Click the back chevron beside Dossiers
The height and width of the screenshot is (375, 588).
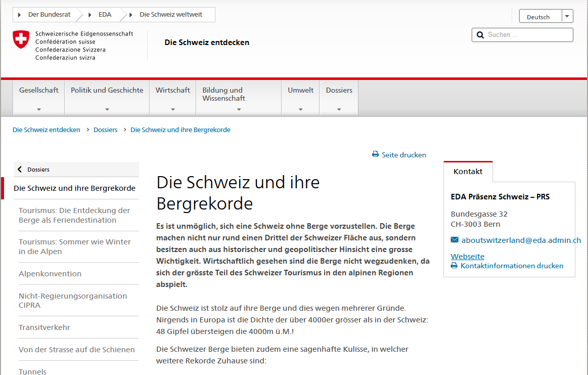coord(20,170)
